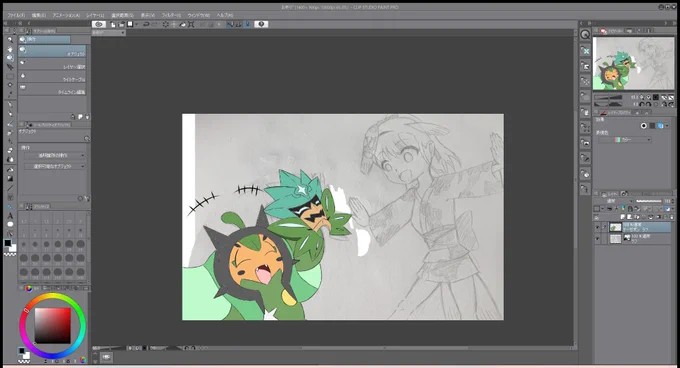Toggle first snap to ruler icon
The width and height of the screenshot is (680, 368).
[230, 24]
